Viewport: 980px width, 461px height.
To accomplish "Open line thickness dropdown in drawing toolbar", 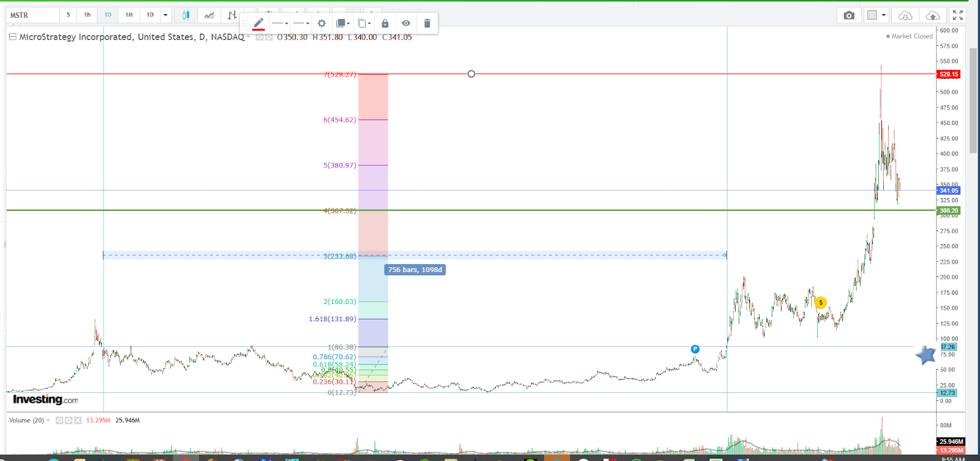I will click(x=301, y=23).
